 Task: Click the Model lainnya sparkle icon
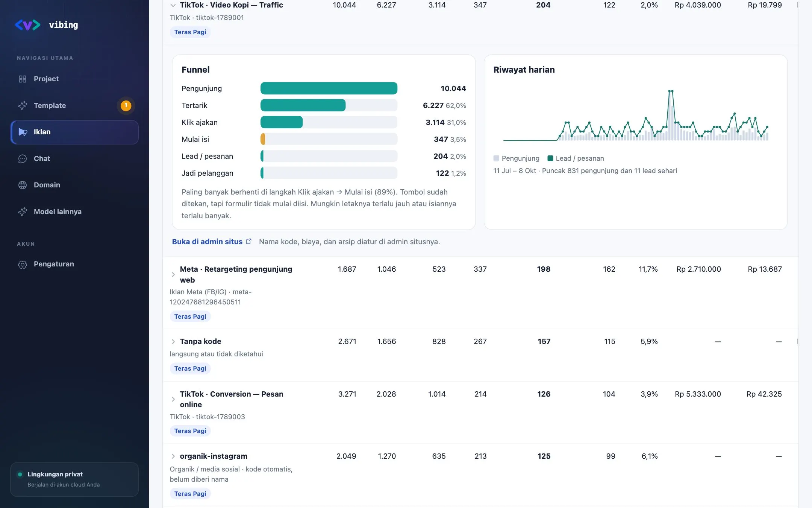[x=23, y=211]
